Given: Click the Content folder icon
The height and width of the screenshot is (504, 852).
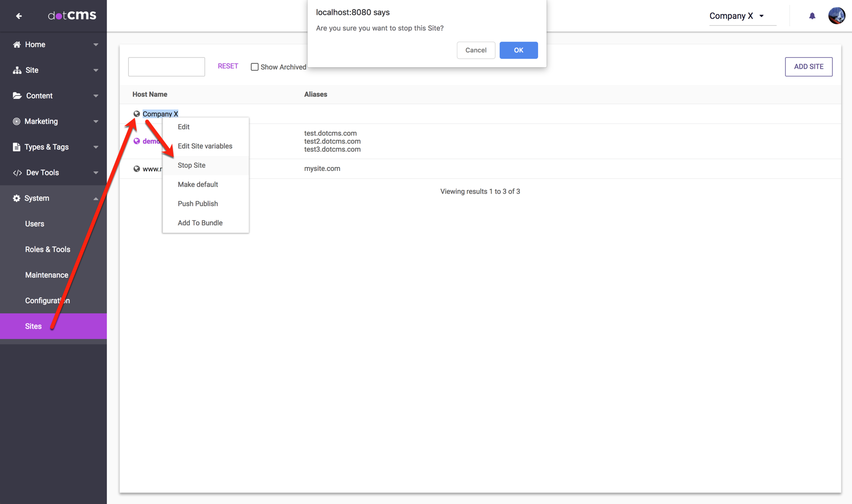Looking at the screenshot, I should pyautogui.click(x=17, y=96).
